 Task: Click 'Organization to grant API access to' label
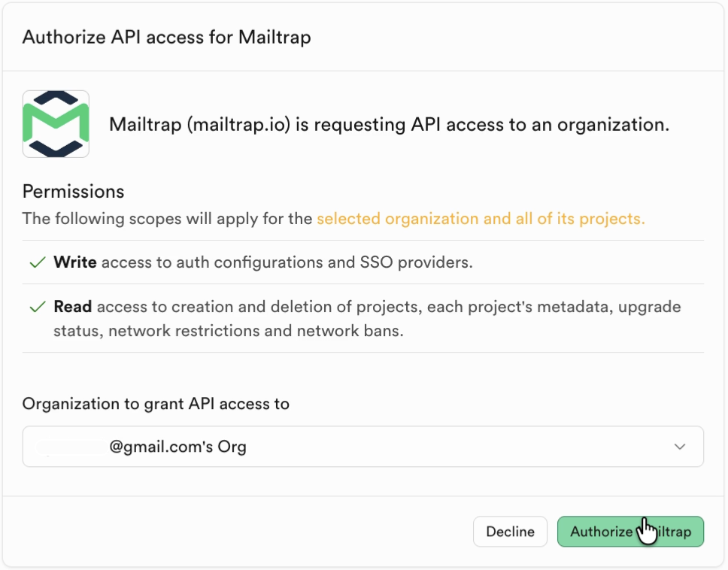click(156, 404)
